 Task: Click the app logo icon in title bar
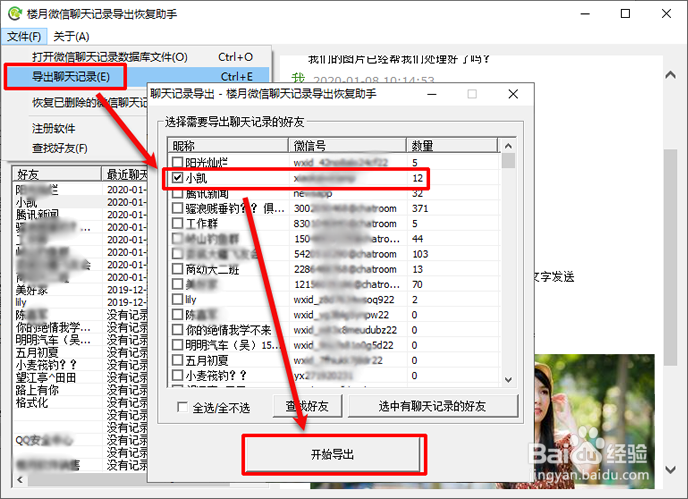14,14
